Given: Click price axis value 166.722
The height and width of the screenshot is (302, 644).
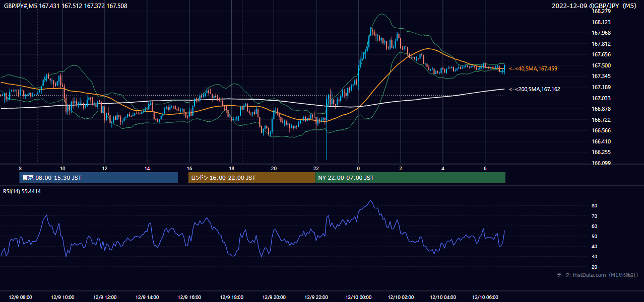Looking at the screenshot, I should pos(601,120).
